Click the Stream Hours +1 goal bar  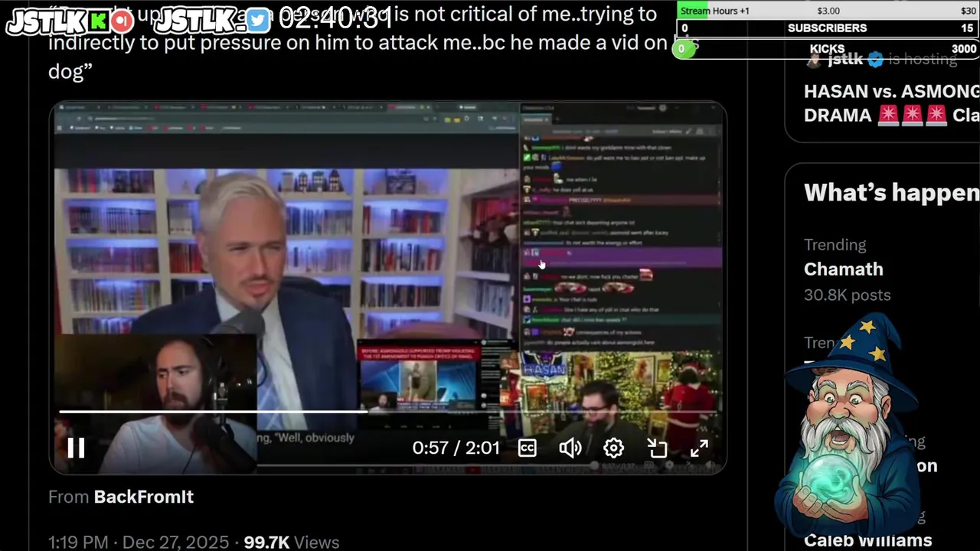(x=827, y=11)
